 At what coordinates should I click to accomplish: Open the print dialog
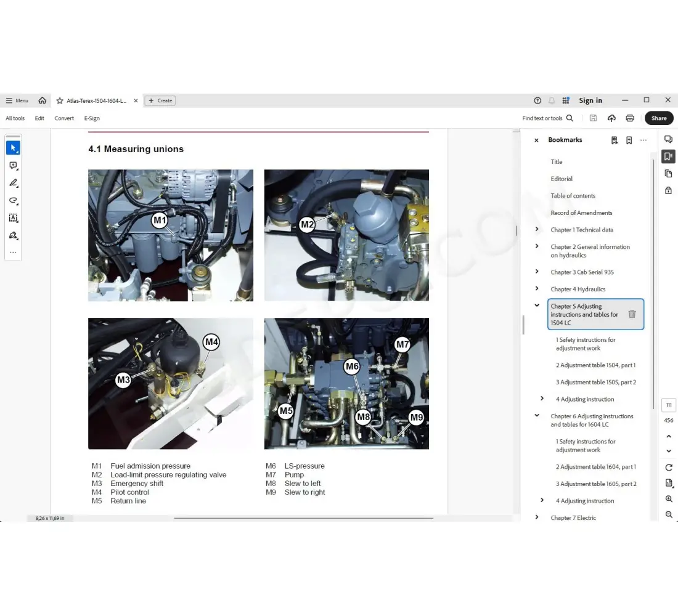(629, 118)
